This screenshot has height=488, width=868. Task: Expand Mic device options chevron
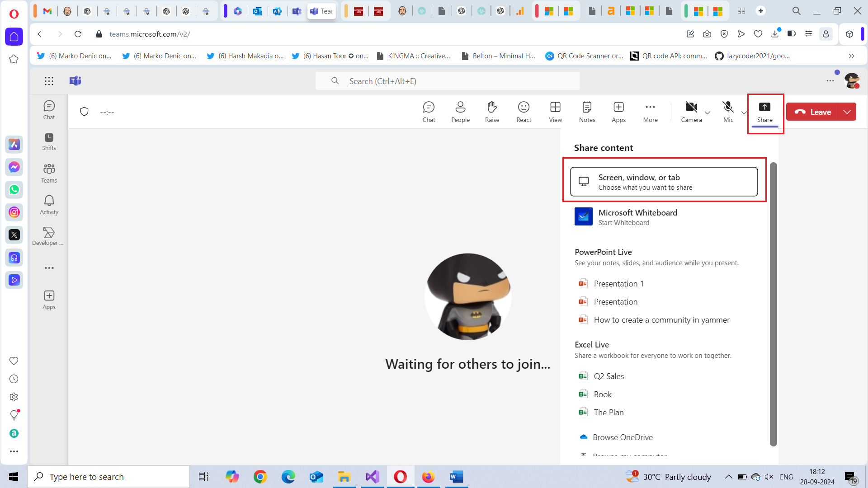[744, 113]
